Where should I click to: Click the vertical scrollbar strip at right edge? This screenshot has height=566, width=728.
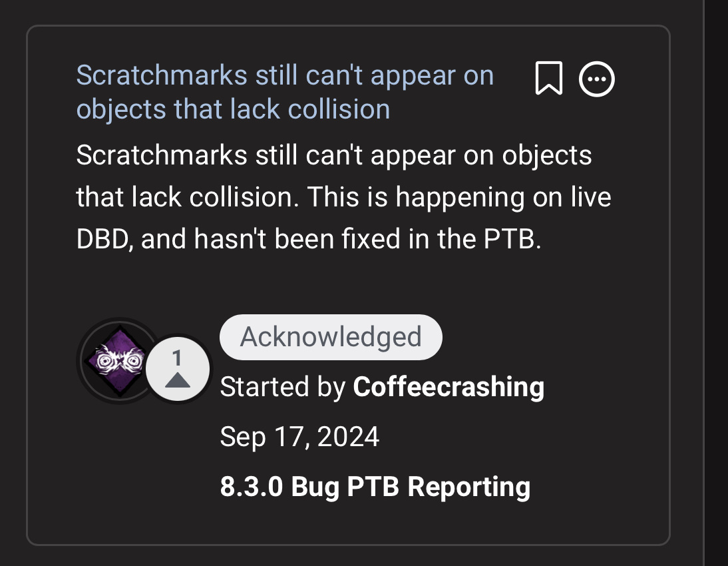[x=715, y=283]
